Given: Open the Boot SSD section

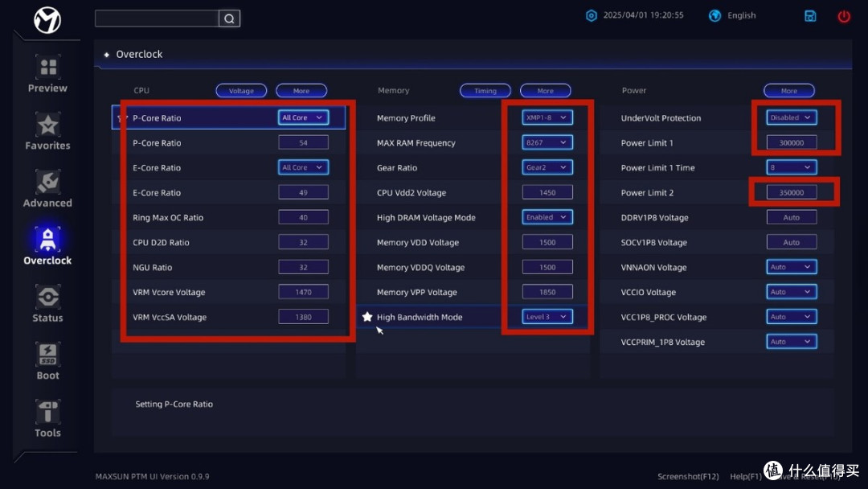Looking at the screenshot, I should pyautogui.click(x=47, y=362).
